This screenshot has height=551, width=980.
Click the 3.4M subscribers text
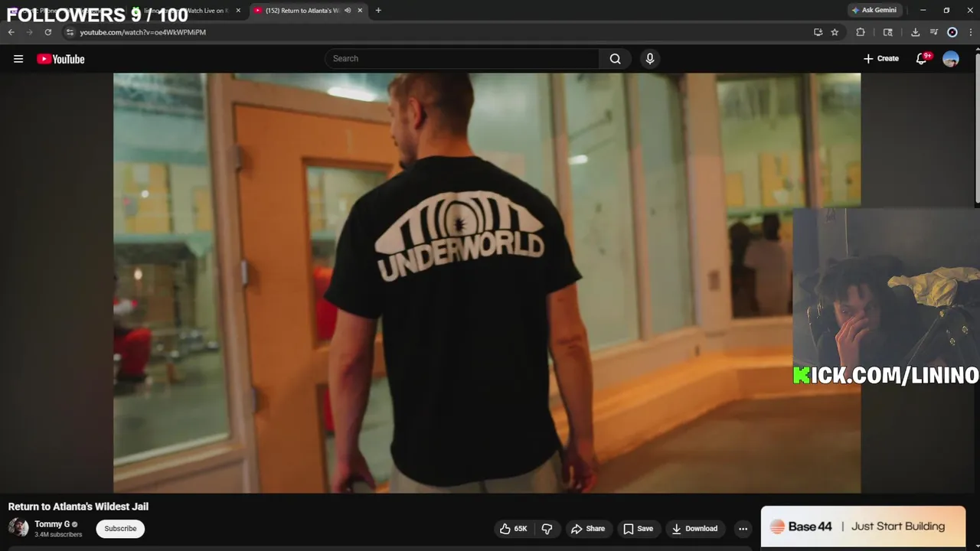click(58, 535)
